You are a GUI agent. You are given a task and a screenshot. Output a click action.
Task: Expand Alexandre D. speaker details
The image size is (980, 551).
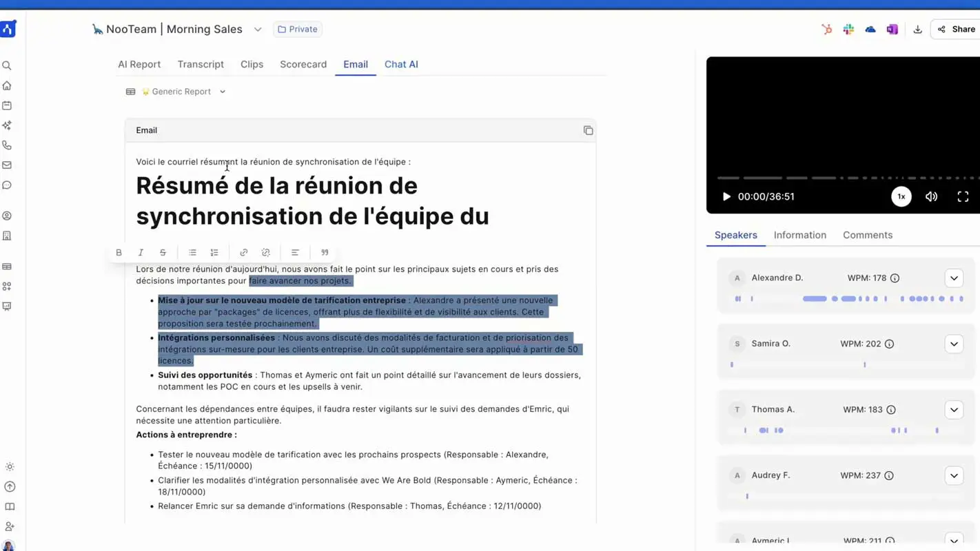(x=953, y=278)
